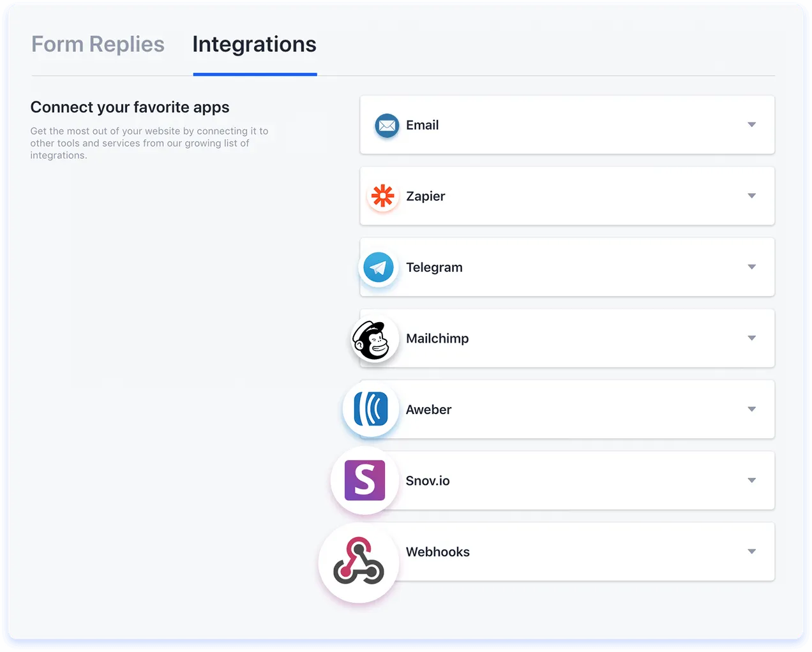The image size is (812, 652).
Task: Click the Webhooks label text
Action: tap(438, 552)
